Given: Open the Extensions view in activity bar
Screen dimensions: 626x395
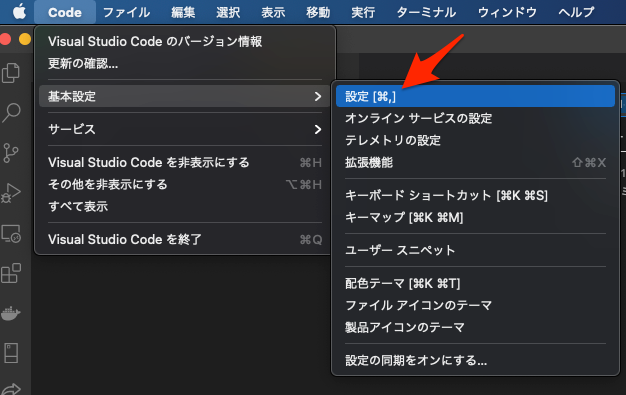Looking at the screenshot, I should [11, 273].
